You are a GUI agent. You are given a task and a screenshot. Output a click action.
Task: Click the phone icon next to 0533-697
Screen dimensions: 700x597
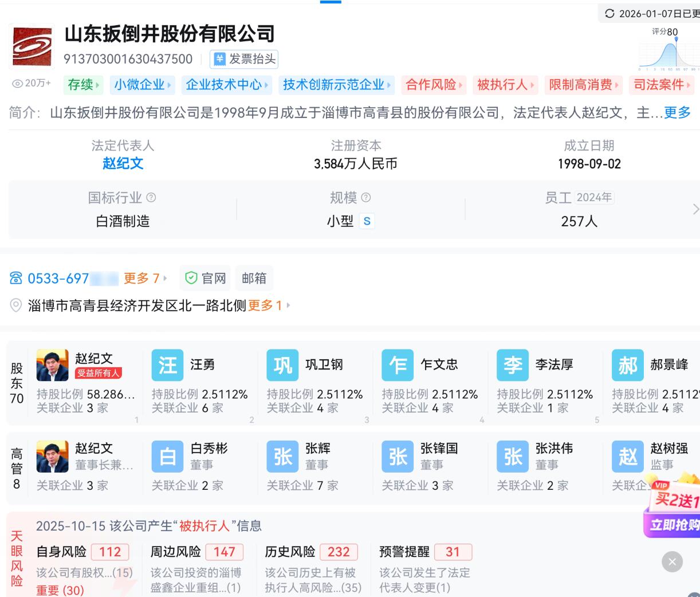[16, 278]
